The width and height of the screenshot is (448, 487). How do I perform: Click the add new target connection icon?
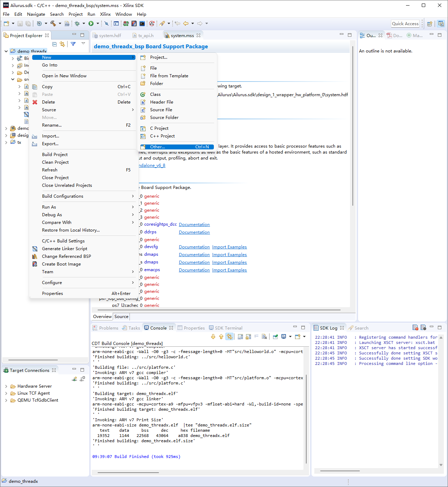click(75, 379)
